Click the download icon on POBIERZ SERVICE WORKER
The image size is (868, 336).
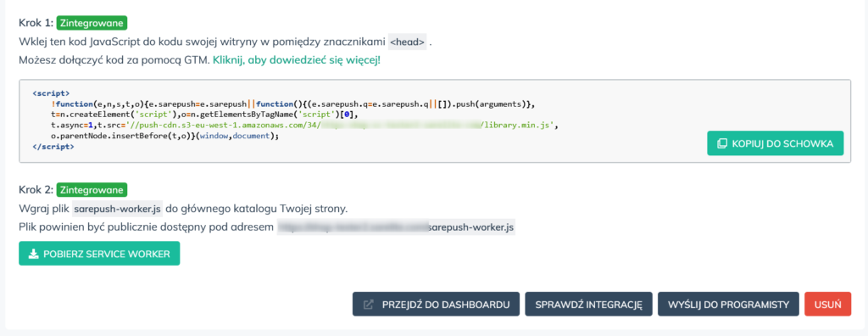click(33, 254)
